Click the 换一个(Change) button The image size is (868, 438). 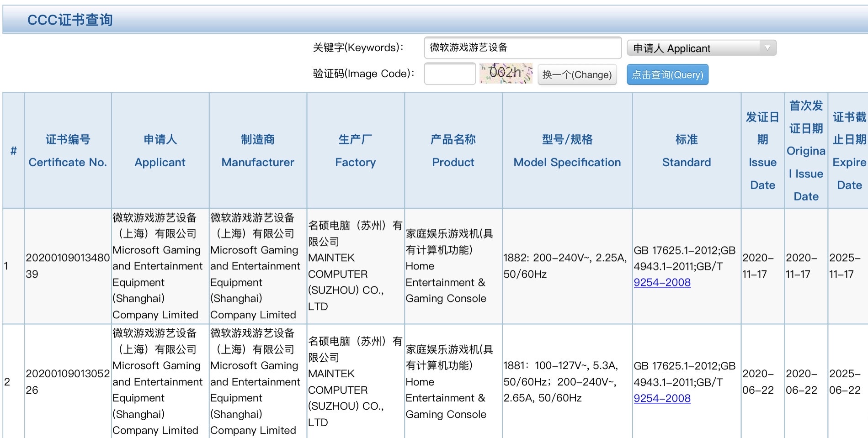click(577, 74)
